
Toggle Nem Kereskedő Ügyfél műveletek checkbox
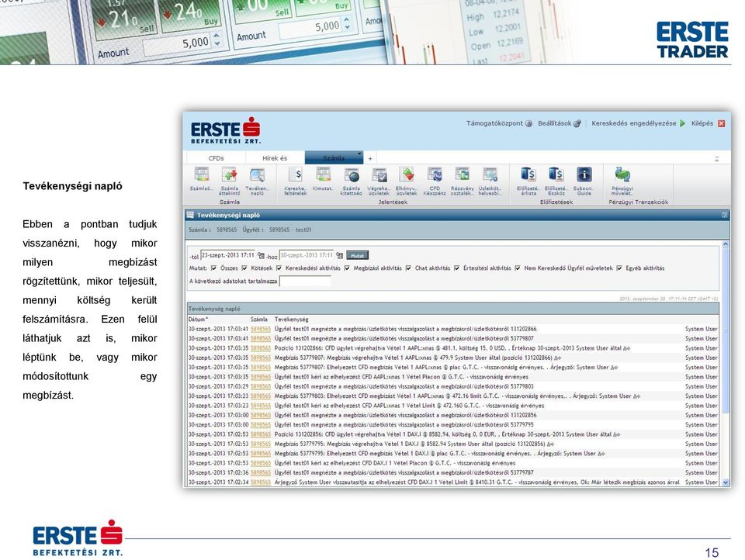[518, 268]
